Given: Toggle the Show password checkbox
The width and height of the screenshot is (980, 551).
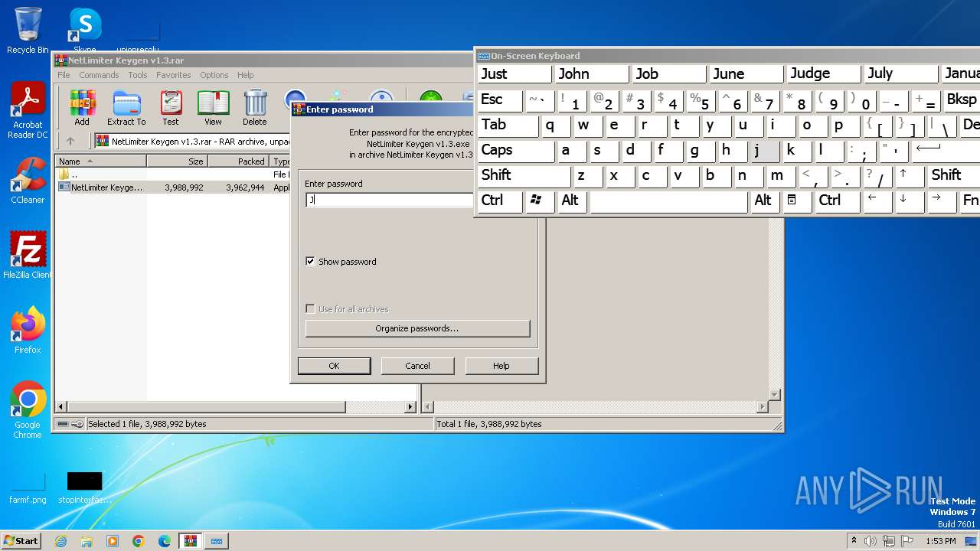Looking at the screenshot, I should click(x=310, y=261).
